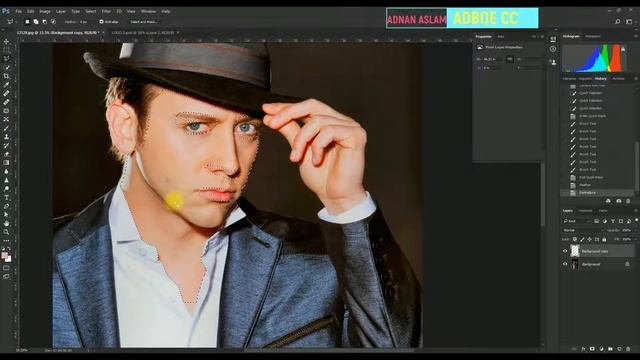Select the Lasso tool
Image resolution: width=640 pixels, height=360 pixels.
(x=6, y=59)
